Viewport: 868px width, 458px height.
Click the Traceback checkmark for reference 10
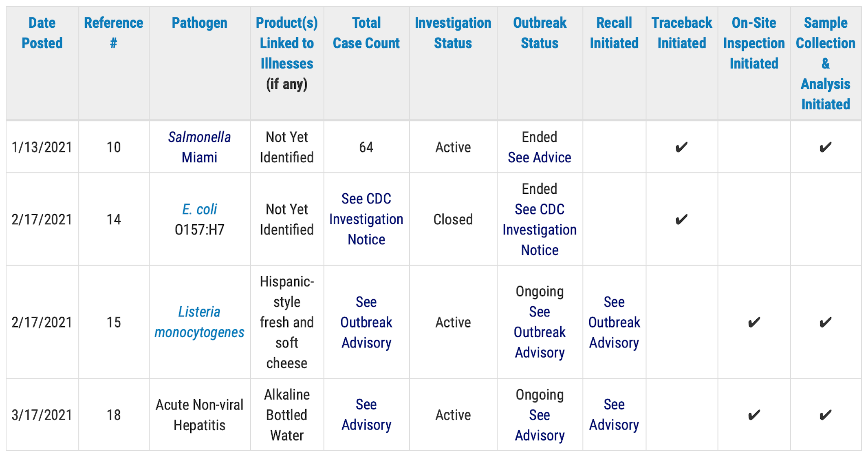click(x=681, y=147)
